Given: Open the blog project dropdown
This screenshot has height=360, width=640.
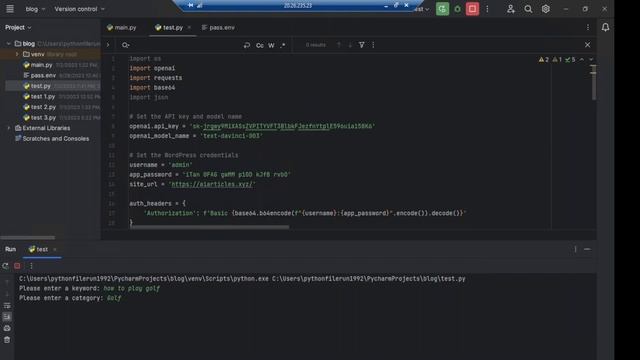Looking at the screenshot, I should tap(35, 9).
